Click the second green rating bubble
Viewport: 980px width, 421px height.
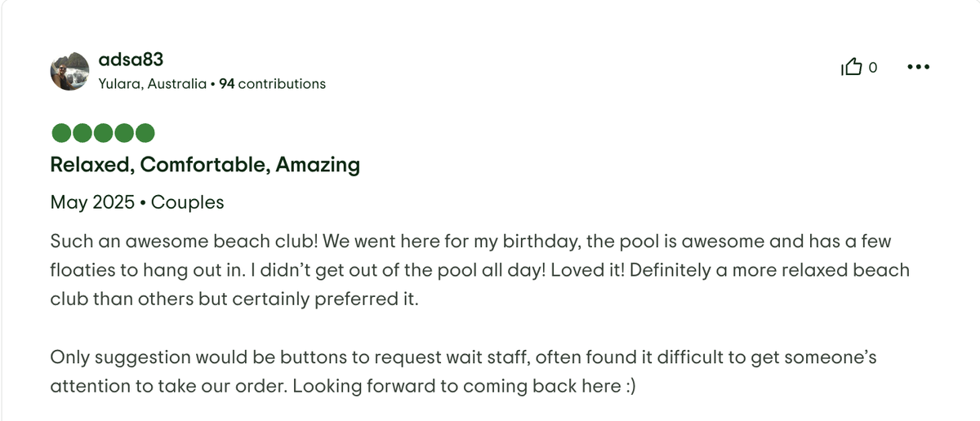tap(82, 133)
